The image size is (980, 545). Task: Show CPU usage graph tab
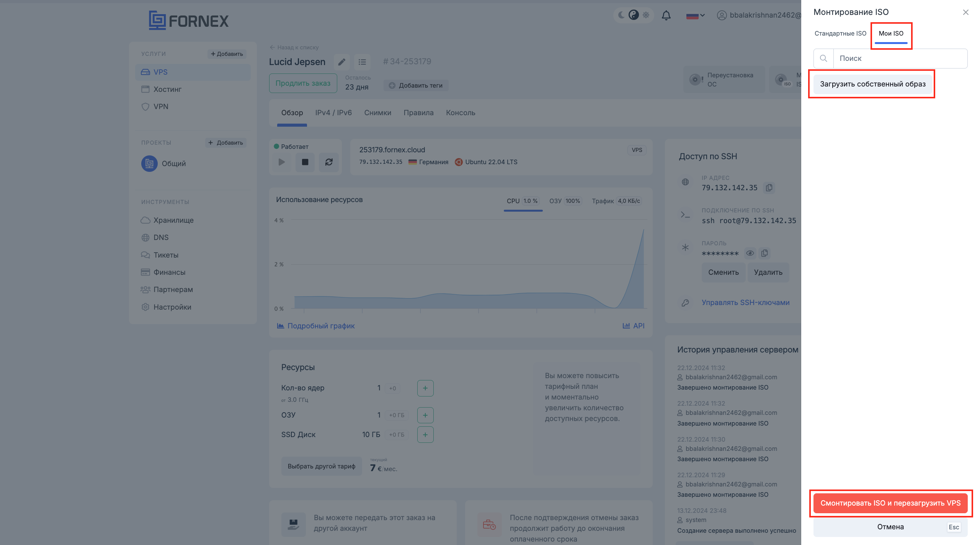[523, 201]
